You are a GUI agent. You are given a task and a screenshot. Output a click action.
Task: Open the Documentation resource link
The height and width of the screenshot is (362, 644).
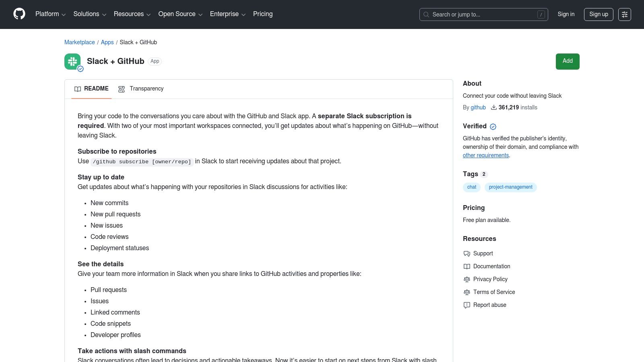point(492,266)
